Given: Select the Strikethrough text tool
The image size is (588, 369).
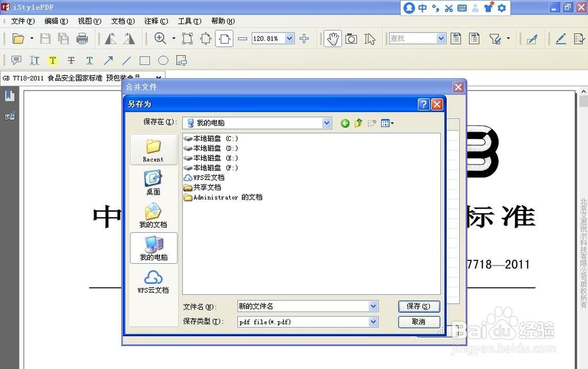Looking at the screenshot, I should click(71, 61).
